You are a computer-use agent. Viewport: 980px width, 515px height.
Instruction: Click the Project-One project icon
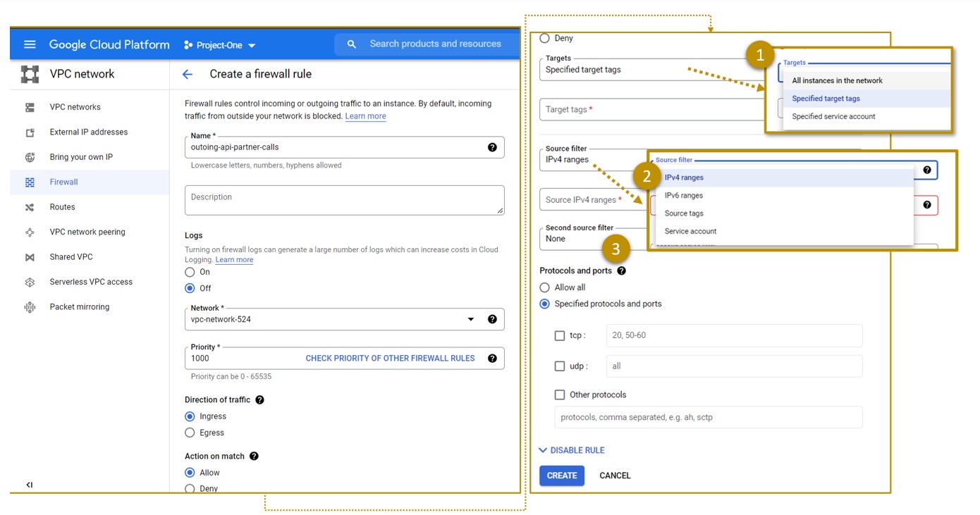pos(188,45)
